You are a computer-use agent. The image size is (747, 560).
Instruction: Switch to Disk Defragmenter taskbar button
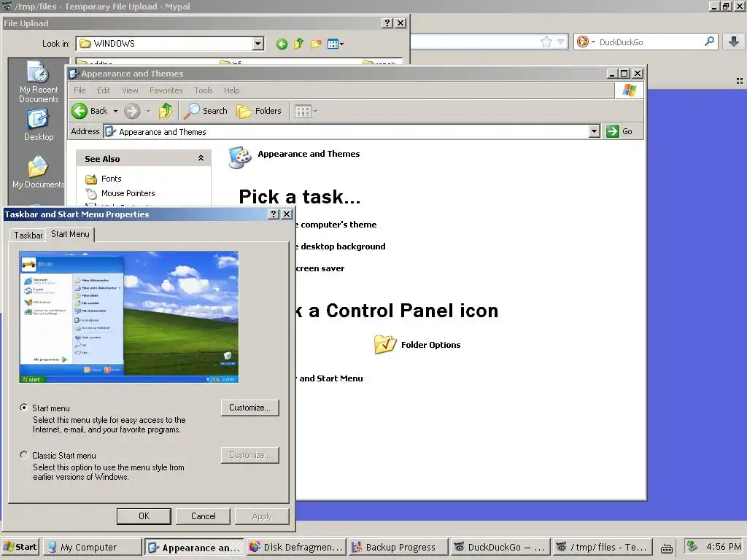click(296, 547)
